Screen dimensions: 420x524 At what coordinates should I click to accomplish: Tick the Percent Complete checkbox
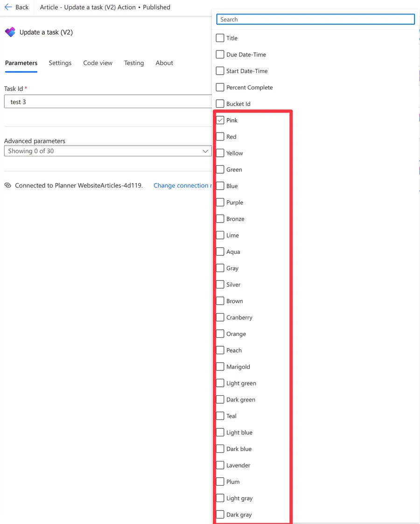220,87
